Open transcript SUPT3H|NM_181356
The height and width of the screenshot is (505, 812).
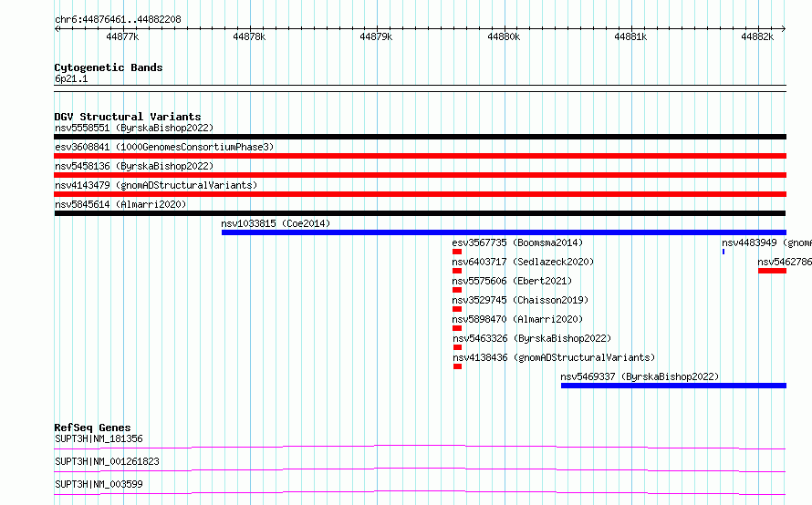point(99,438)
